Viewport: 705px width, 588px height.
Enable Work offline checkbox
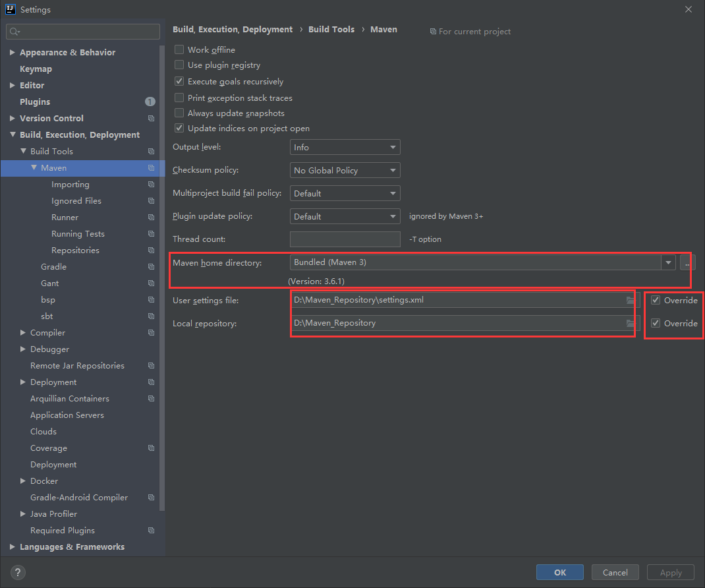click(x=179, y=49)
